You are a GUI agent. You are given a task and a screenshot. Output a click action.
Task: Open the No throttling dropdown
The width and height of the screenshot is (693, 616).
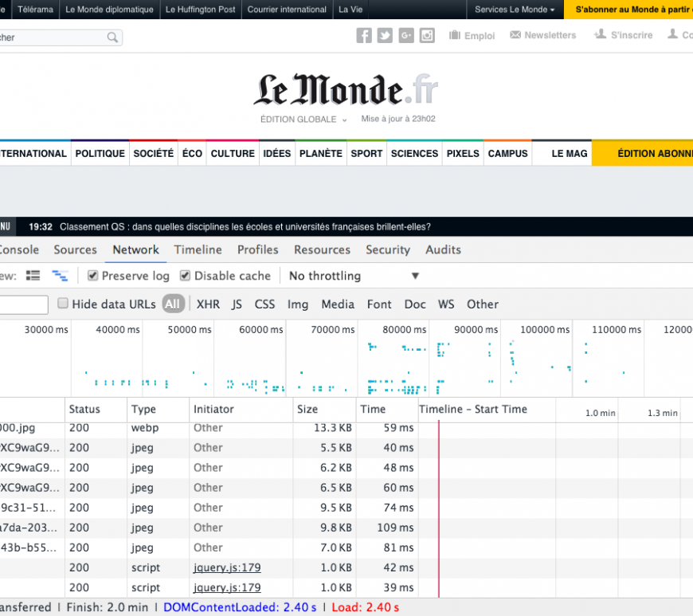[x=354, y=276]
